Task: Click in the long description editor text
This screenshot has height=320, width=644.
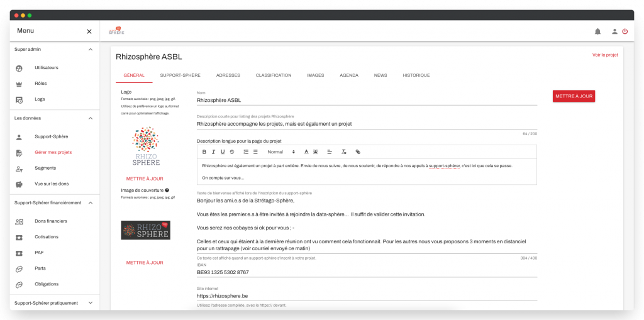Action: (367, 172)
